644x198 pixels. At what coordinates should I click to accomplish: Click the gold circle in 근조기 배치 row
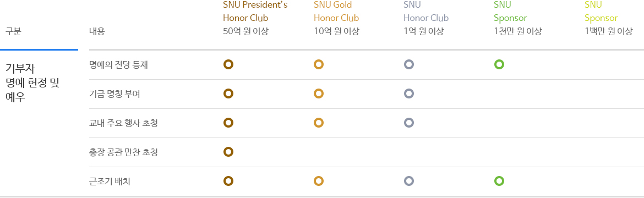(319, 181)
